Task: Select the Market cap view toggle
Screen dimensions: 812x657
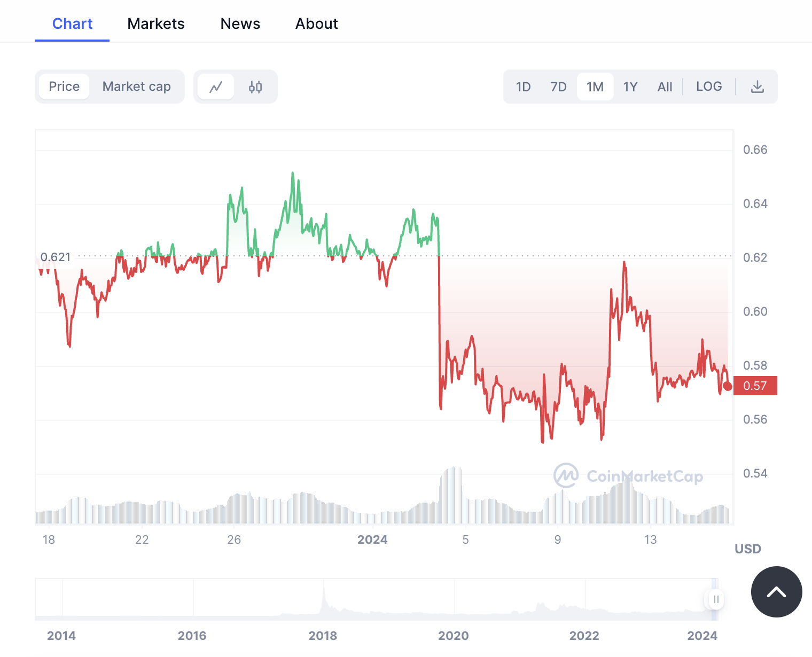Action: pos(137,87)
